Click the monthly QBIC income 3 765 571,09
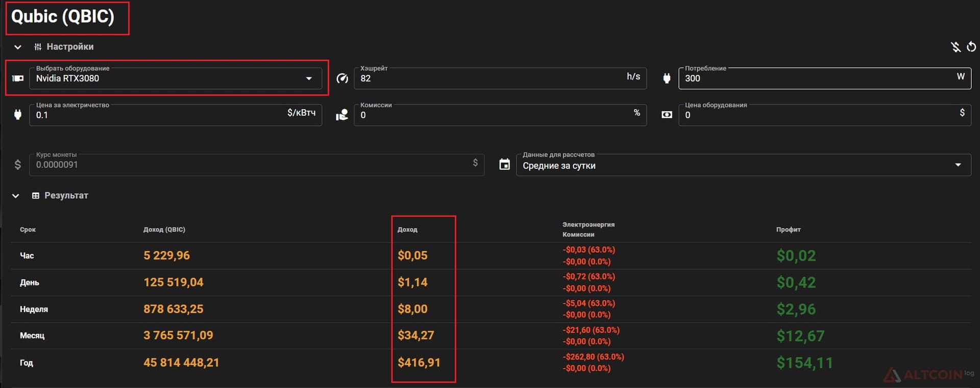Screen dimensions: 980x388 [178, 335]
